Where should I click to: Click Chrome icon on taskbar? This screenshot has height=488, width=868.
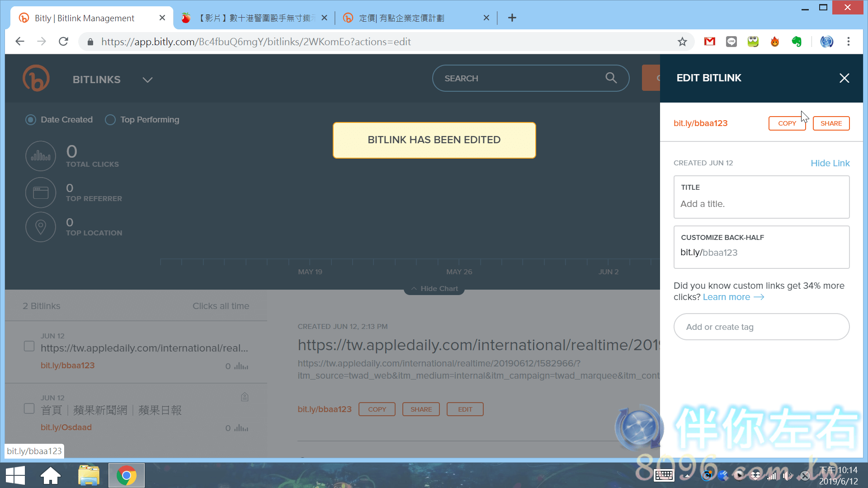(x=126, y=475)
